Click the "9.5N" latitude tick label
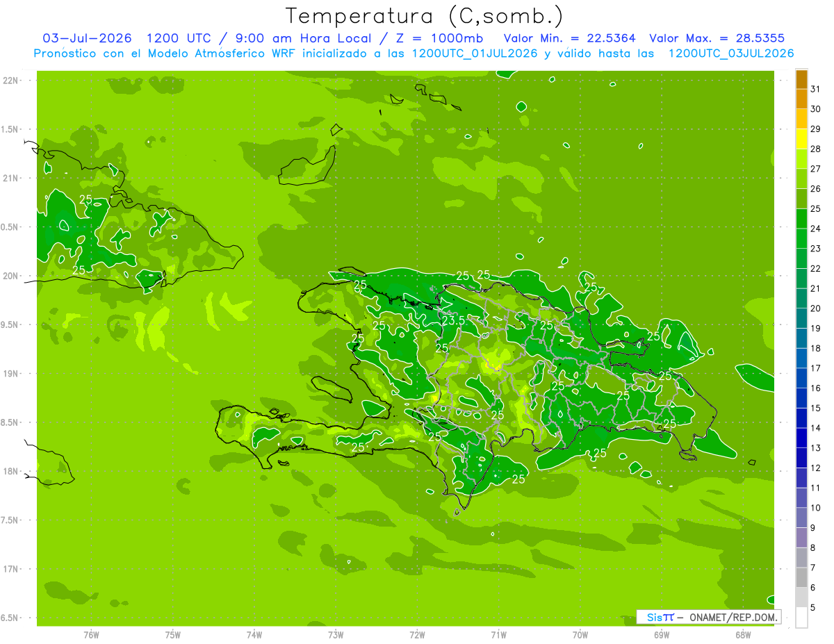The height and width of the screenshot is (644, 834). click(x=10, y=325)
